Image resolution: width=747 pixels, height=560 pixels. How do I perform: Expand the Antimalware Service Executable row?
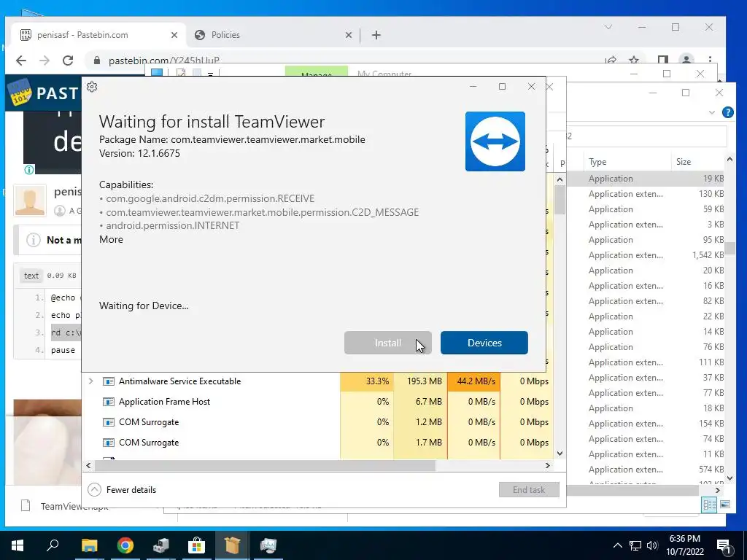(x=91, y=381)
